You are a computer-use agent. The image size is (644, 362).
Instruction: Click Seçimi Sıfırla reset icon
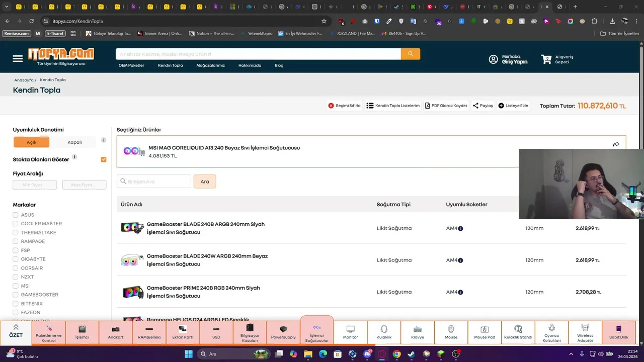pos(331,106)
